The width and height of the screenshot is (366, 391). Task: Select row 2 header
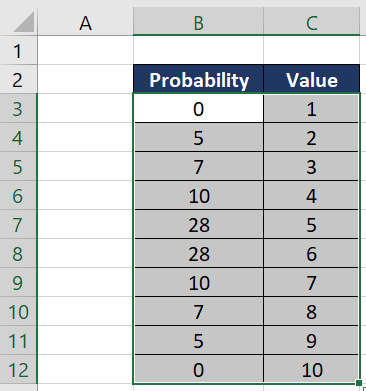(18, 79)
